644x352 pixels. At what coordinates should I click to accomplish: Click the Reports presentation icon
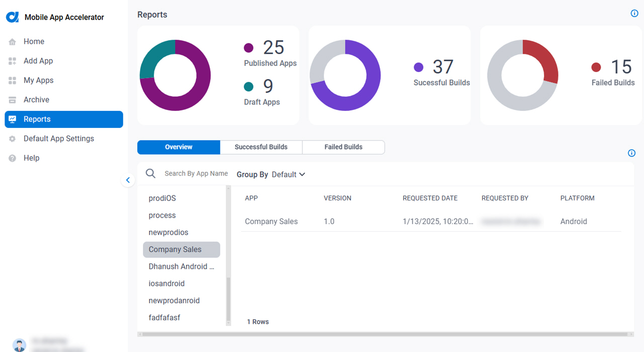click(13, 119)
